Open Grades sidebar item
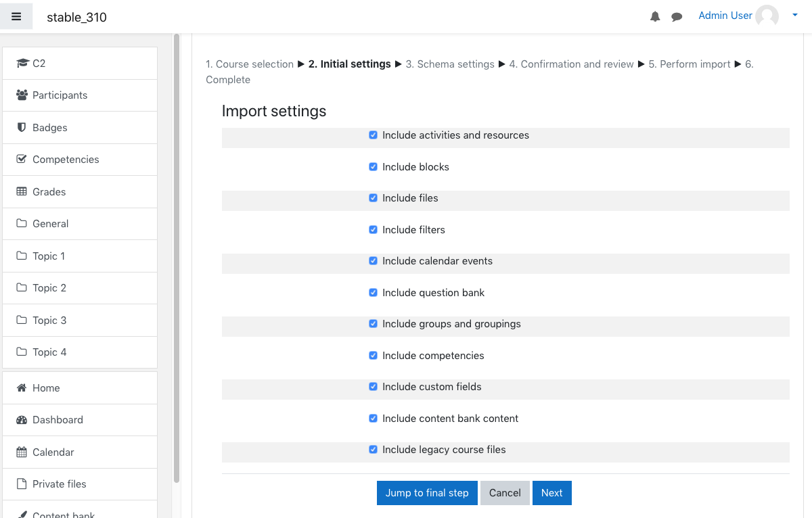812x518 pixels. 80,191
